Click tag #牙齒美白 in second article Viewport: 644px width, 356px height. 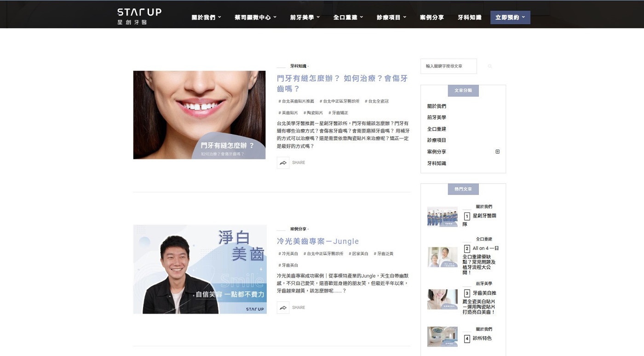(x=288, y=265)
